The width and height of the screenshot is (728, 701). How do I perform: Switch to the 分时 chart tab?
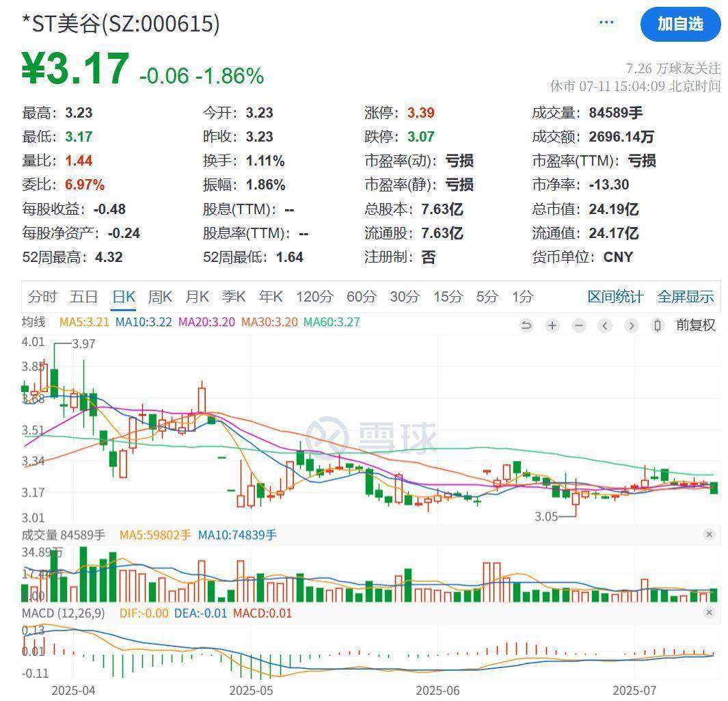click(x=42, y=296)
